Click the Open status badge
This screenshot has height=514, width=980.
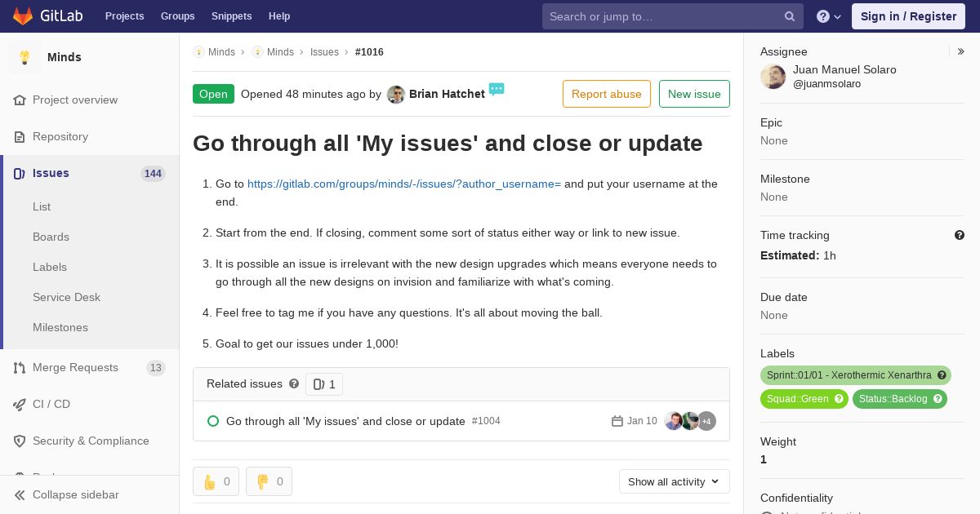click(213, 94)
